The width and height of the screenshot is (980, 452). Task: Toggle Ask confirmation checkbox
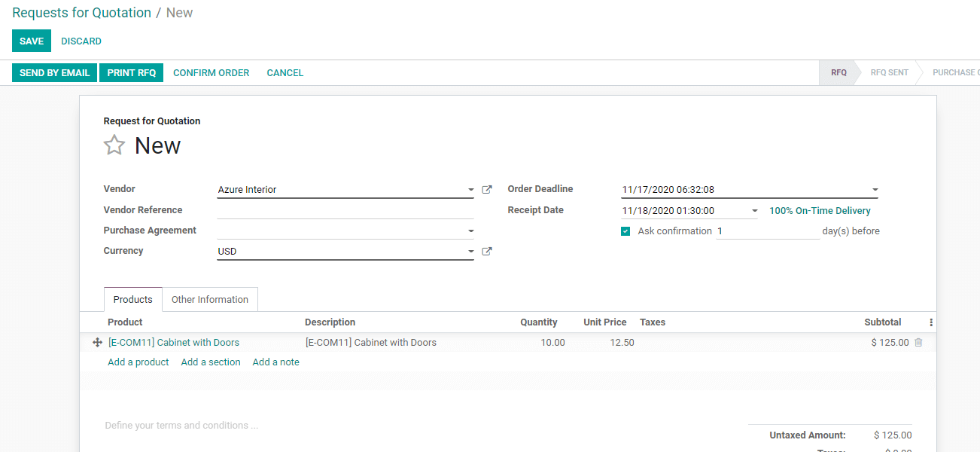pos(625,231)
